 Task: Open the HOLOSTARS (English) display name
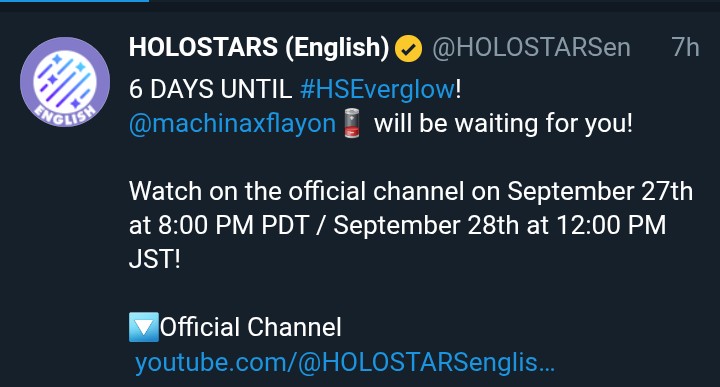click(259, 47)
